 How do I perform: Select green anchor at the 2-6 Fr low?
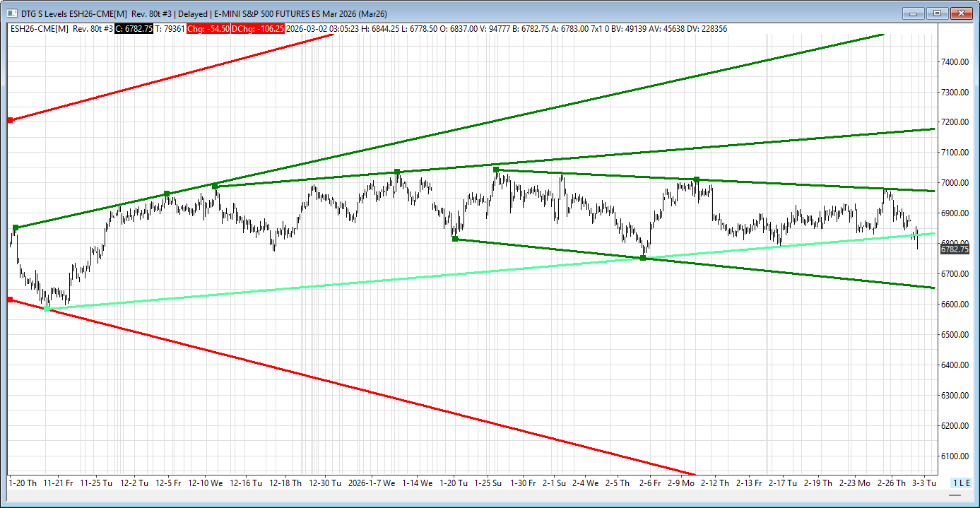[x=643, y=258]
